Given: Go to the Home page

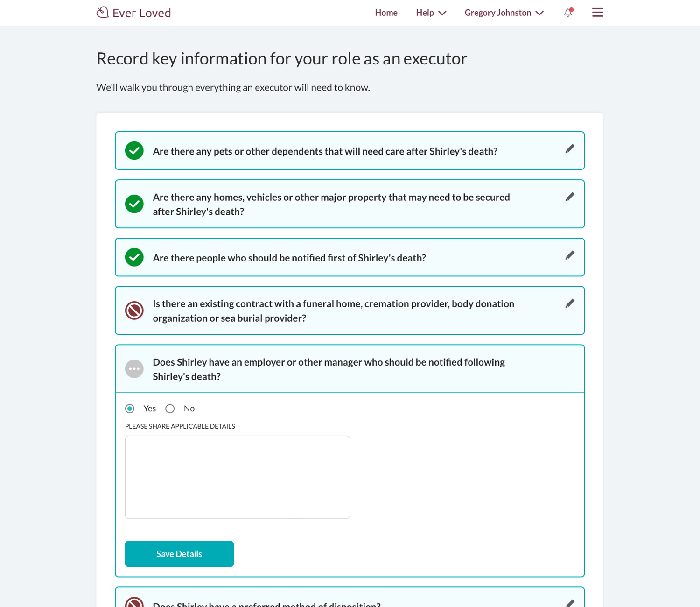Looking at the screenshot, I should 386,13.
